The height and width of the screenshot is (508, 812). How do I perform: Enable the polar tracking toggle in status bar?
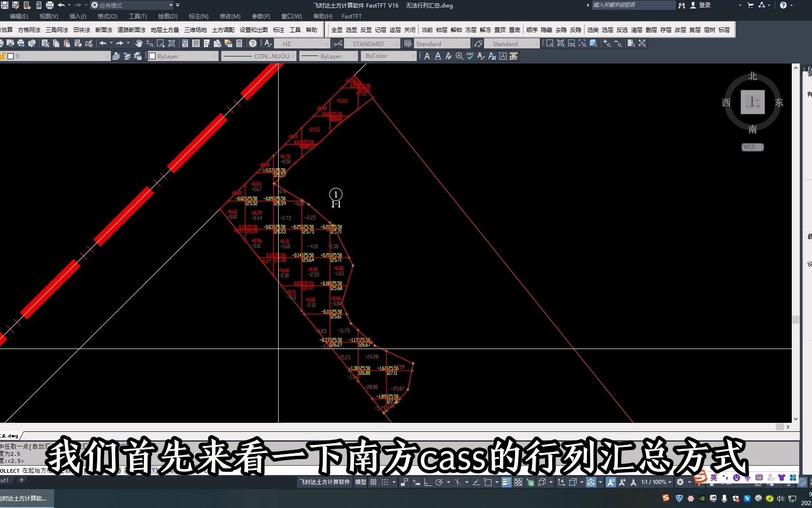click(x=439, y=482)
